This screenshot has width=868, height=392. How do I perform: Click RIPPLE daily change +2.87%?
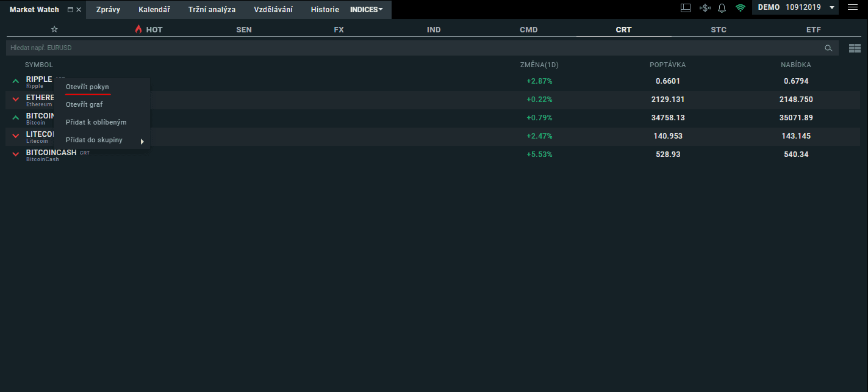[x=539, y=81]
